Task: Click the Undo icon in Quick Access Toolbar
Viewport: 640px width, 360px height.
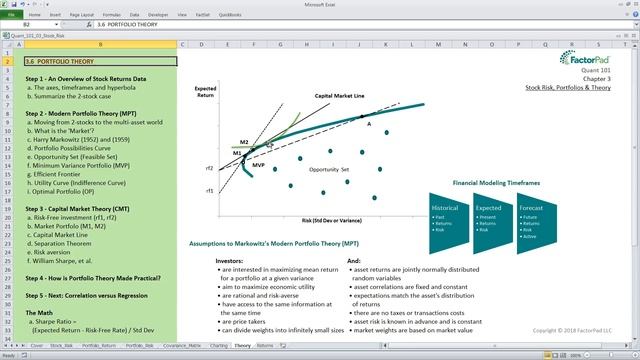Action: tap(23, 4)
